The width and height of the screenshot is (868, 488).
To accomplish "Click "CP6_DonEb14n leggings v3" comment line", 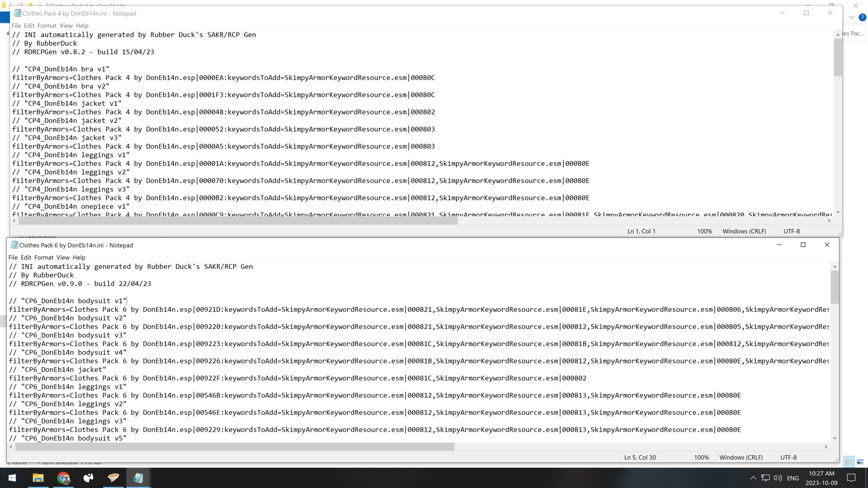I will click(68, 421).
